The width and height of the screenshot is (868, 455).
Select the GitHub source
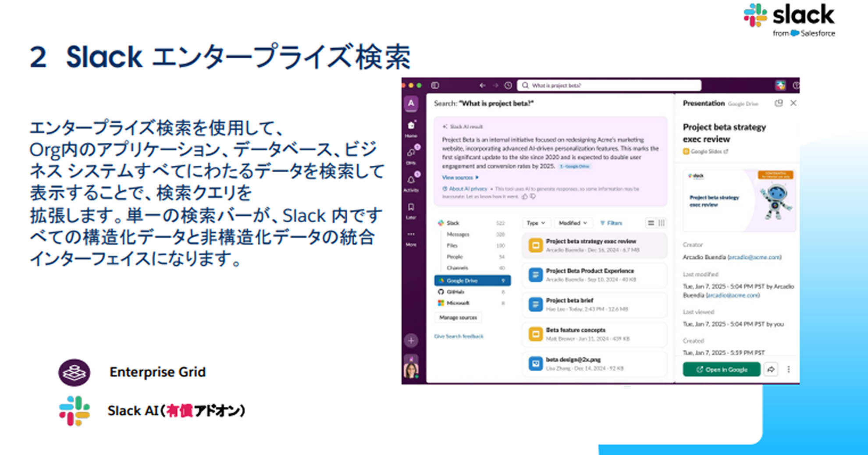click(472, 292)
